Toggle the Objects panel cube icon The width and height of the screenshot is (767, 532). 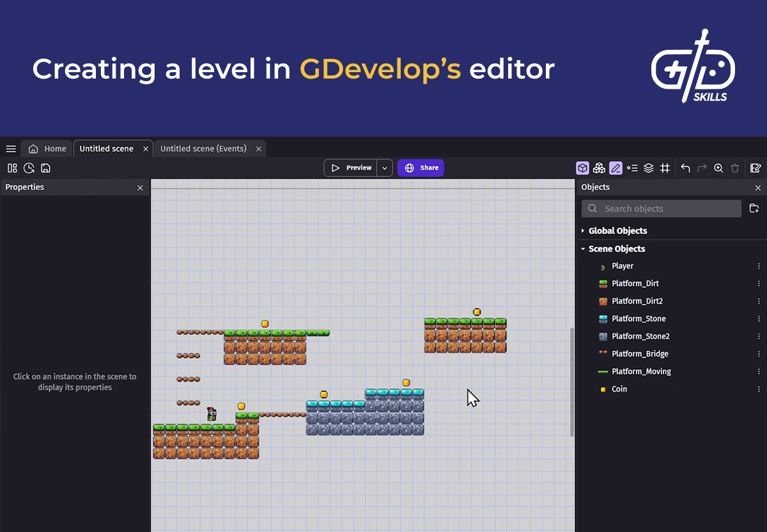coord(582,167)
